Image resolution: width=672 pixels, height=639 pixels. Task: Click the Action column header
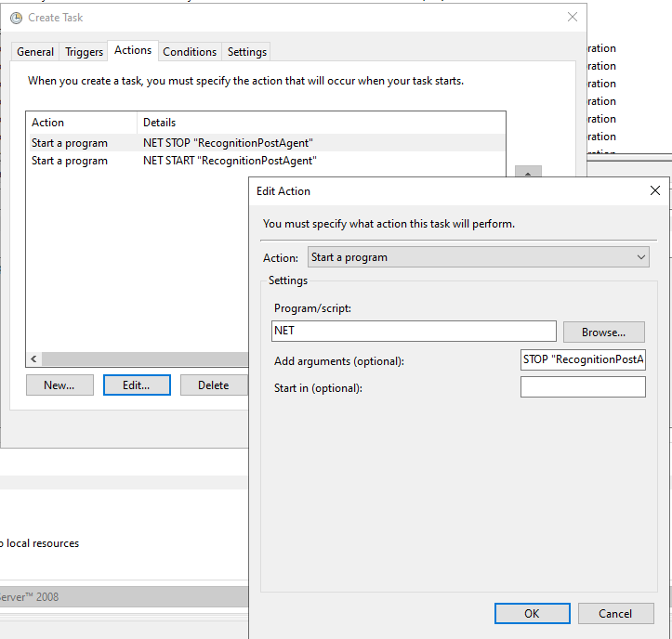pyautogui.click(x=82, y=123)
